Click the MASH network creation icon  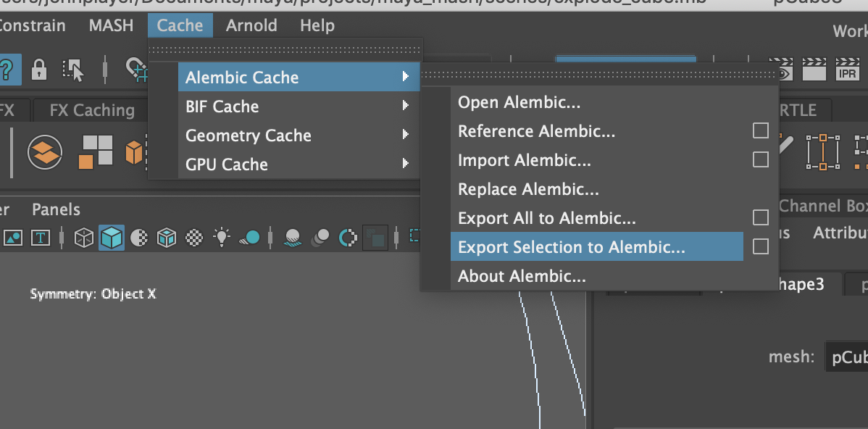tap(45, 152)
